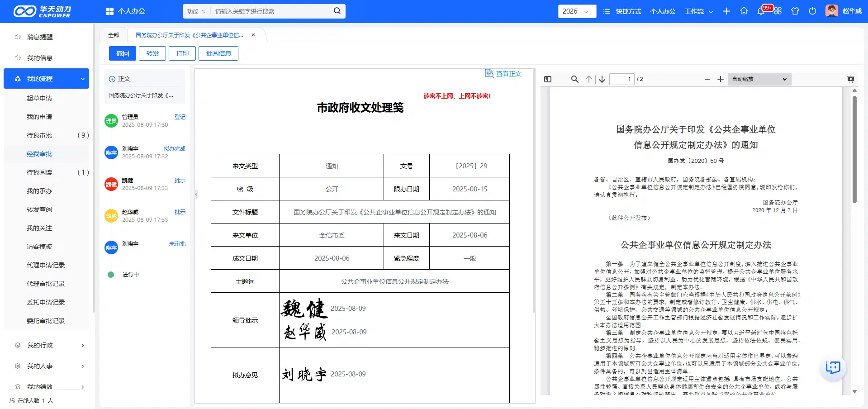Click the 打印 button
868x409 pixels.
pyautogui.click(x=182, y=53)
